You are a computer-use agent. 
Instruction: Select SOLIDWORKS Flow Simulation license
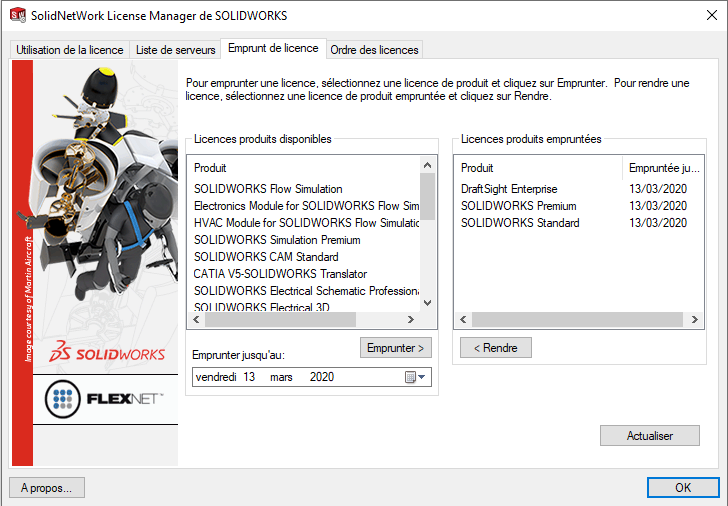[268, 189]
